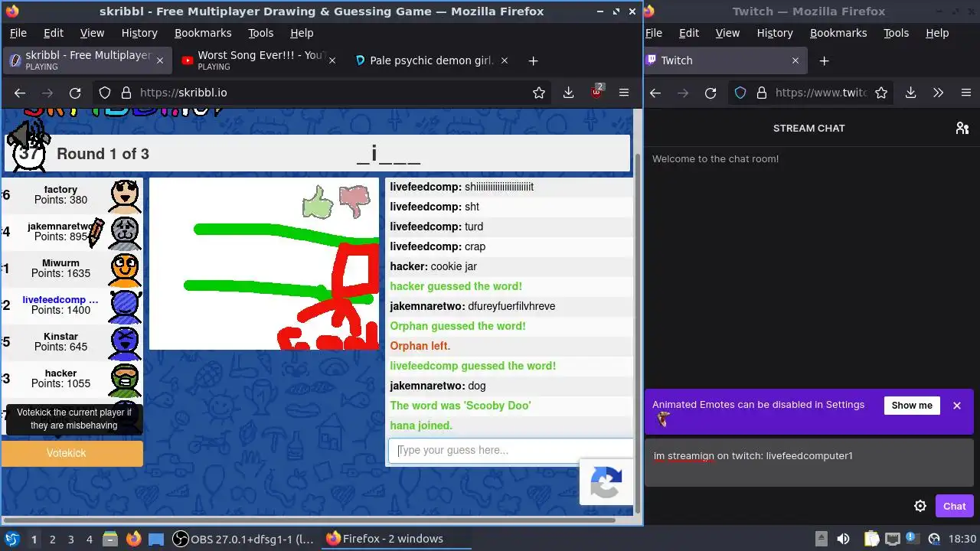The height and width of the screenshot is (551, 980).
Task: Switch to virtual desktop 4
Action: point(89,539)
